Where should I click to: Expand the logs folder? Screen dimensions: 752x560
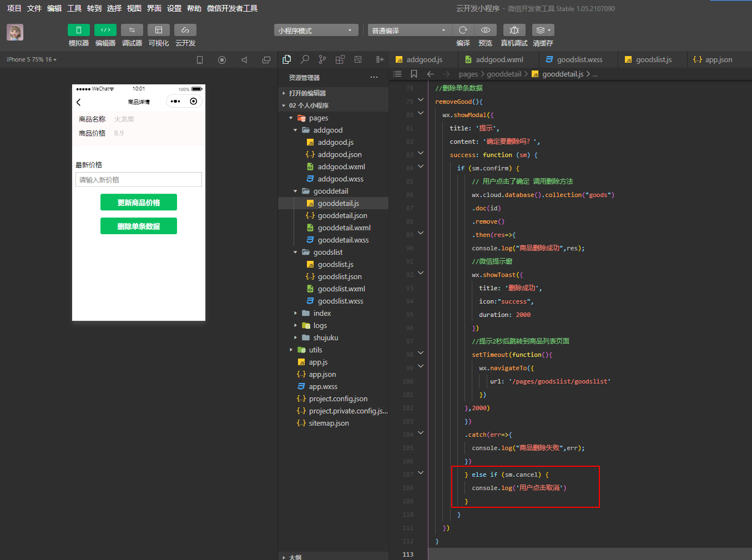pos(333,325)
